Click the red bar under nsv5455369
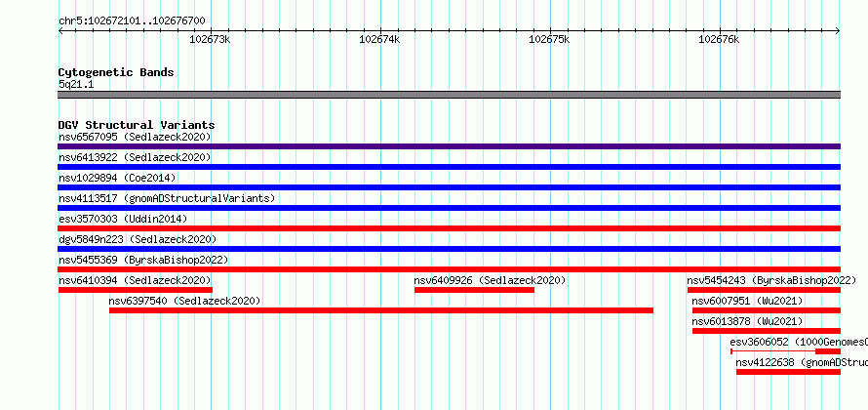 449,269
